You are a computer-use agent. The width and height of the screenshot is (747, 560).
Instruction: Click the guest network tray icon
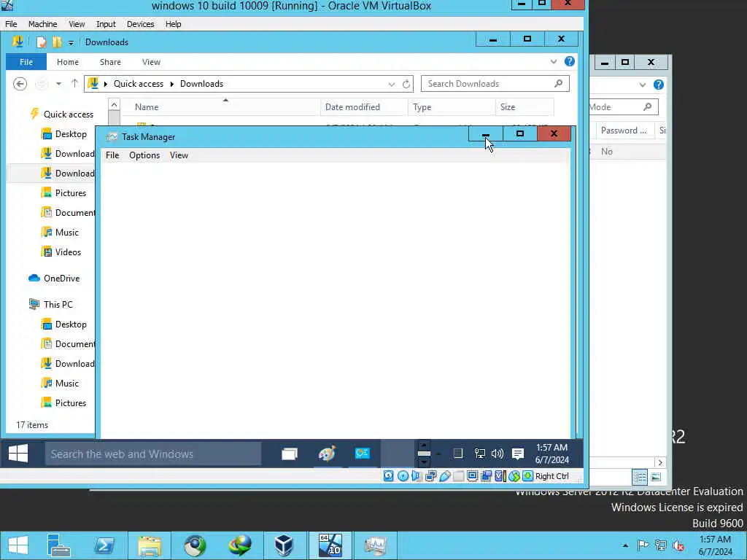click(x=480, y=454)
